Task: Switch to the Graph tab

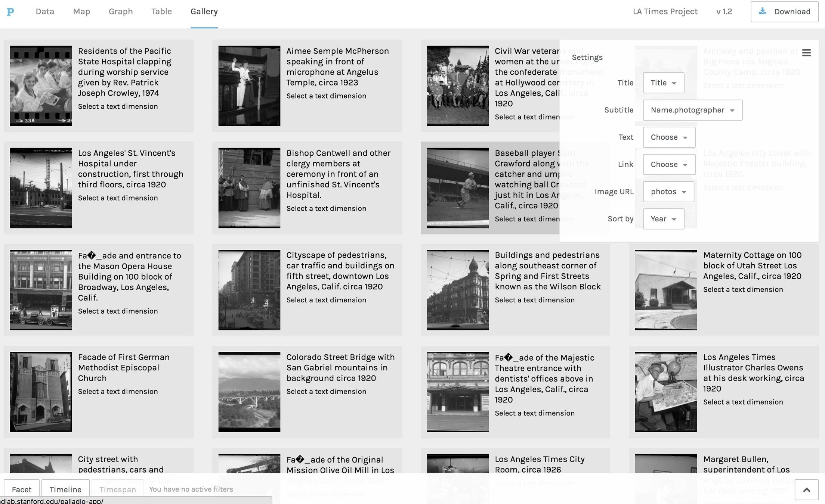Action: pyautogui.click(x=120, y=12)
